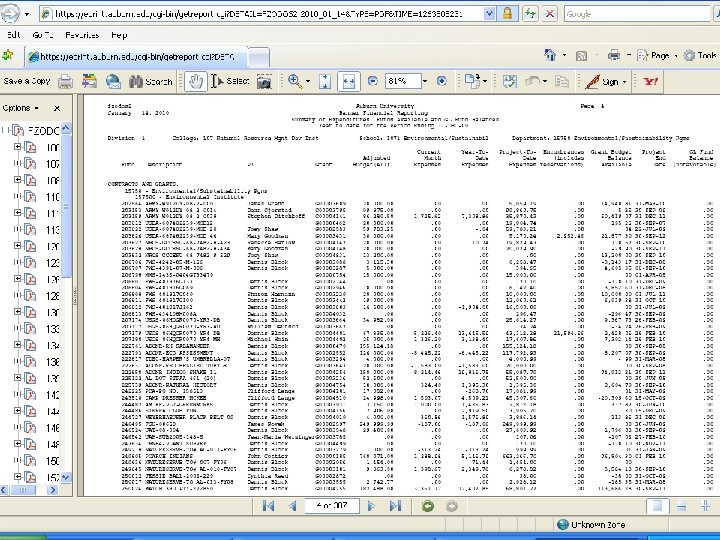Open the Edit menu
The height and width of the screenshot is (540, 720).
point(13,35)
